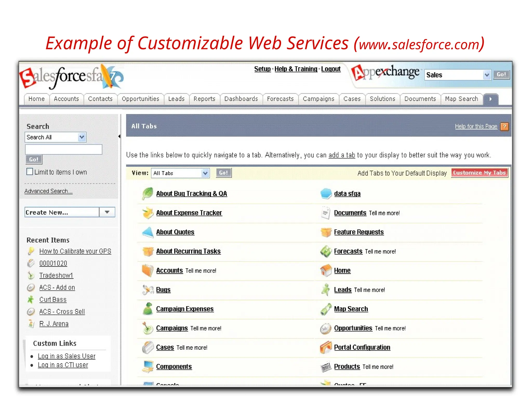Click the add a tab link
The image size is (532, 399).
click(342, 155)
